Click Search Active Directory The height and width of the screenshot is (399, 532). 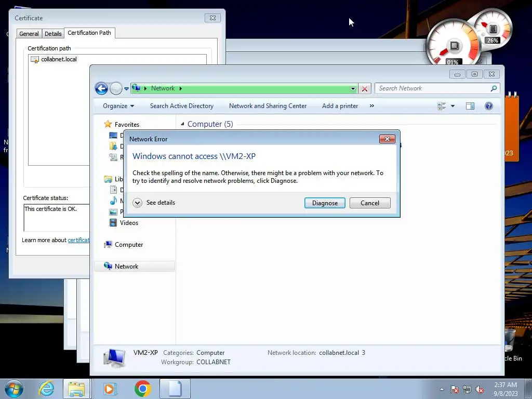[x=182, y=106]
